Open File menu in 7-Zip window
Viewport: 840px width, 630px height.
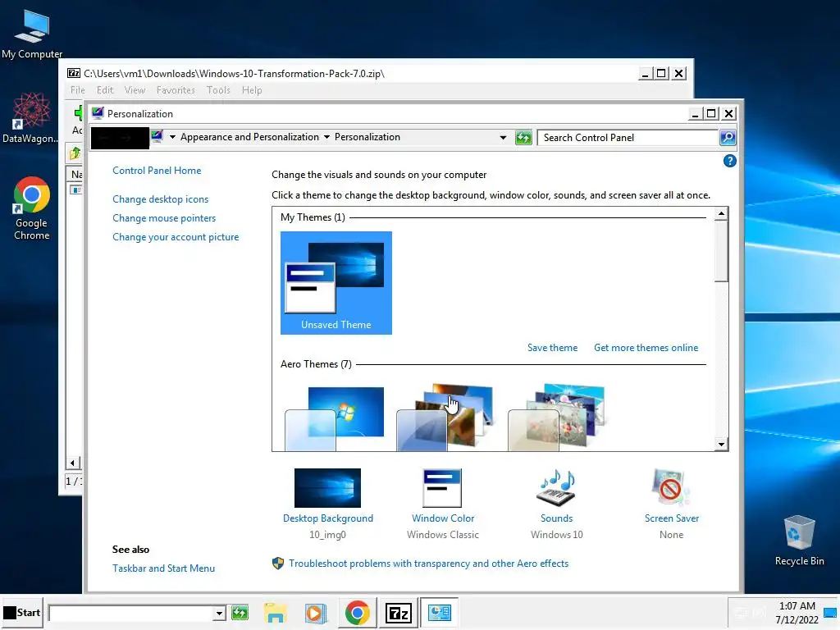(78, 90)
